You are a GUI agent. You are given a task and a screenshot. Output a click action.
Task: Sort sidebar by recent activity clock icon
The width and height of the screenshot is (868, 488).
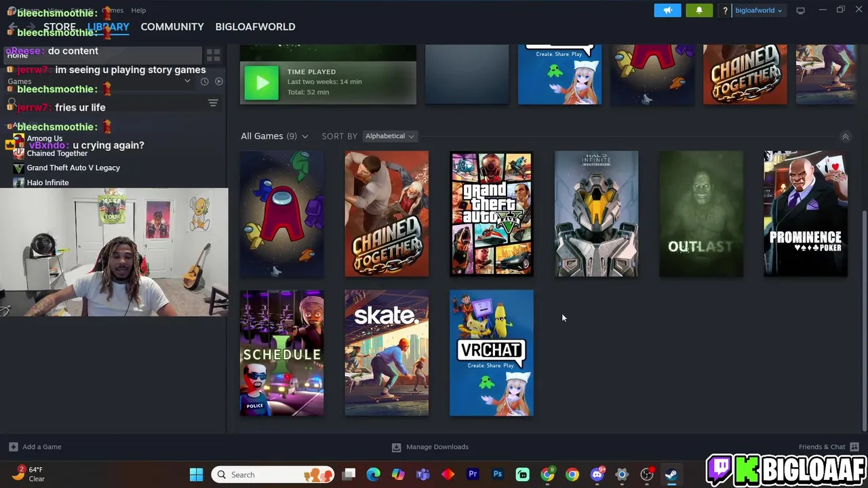pos(204,81)
